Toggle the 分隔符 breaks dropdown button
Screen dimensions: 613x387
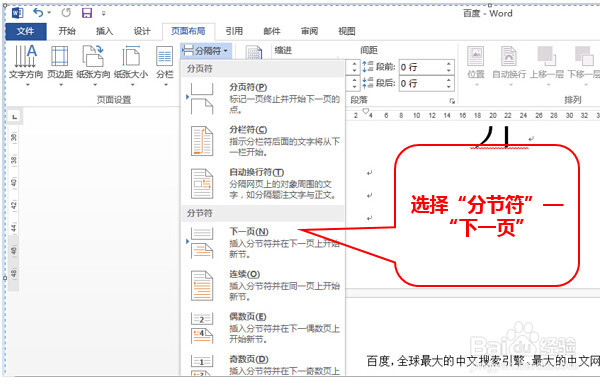(x=206, y=51)
